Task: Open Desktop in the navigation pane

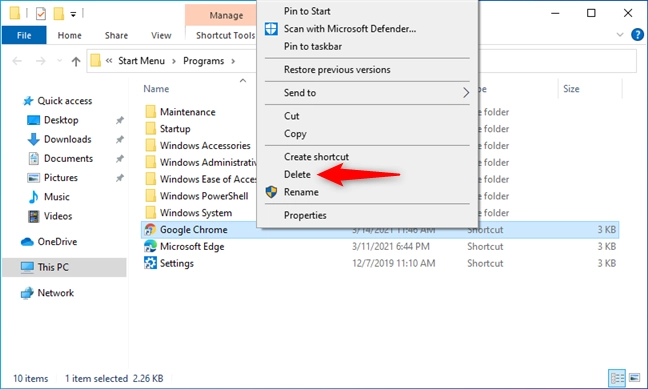Action: (x=61, y=120)
